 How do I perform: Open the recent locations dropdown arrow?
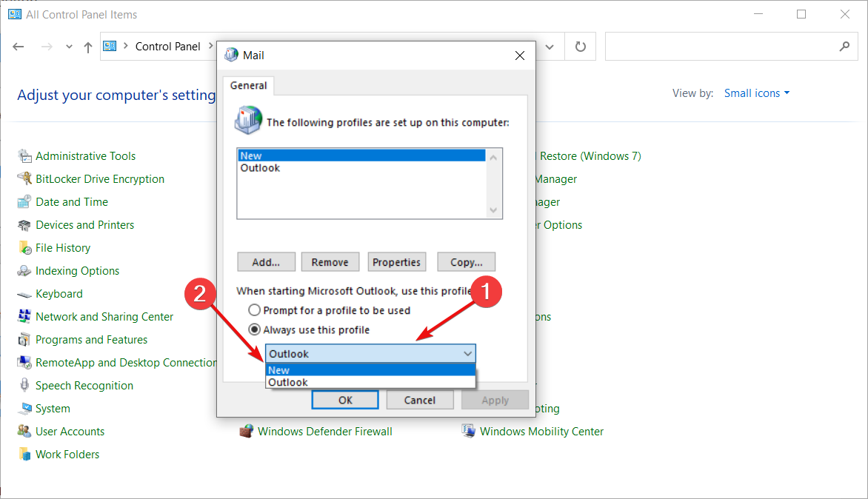coord(69,47)
